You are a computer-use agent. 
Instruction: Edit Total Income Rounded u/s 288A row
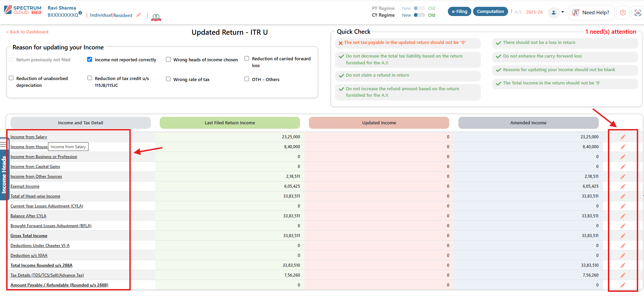tap(623, 265)
